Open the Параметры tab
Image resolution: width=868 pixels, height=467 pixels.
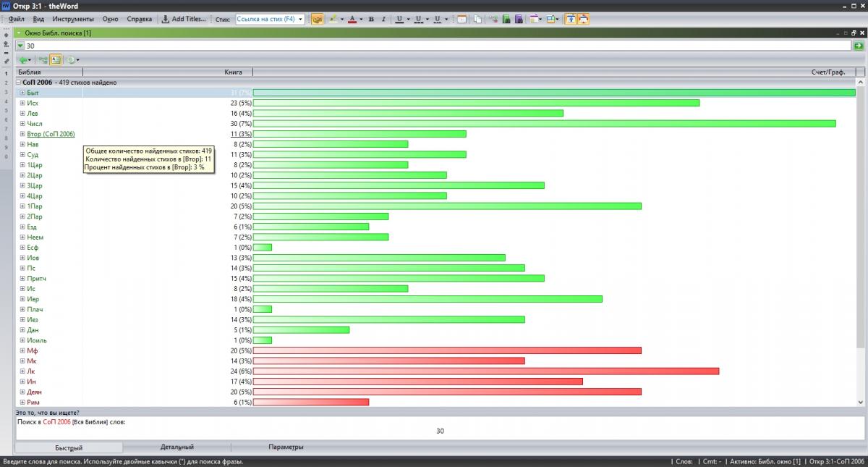tap(286, 447)
